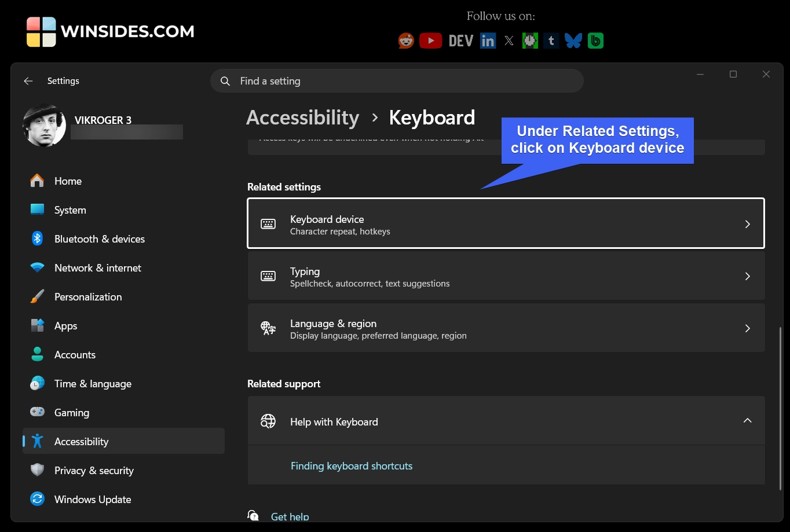This screenshot has width=790, height=532.
Task: Click the keyboard icon beside Keyboard device
Action: 268,224
